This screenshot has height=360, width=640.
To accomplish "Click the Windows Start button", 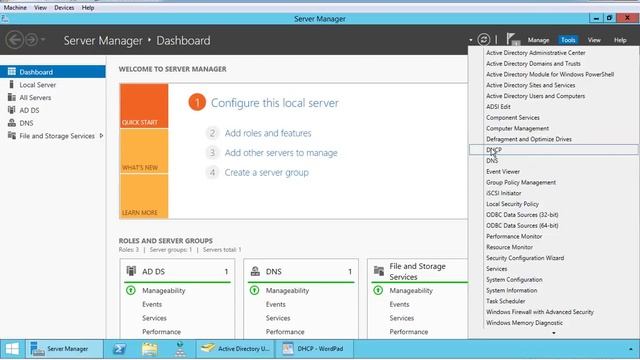I will [x=12, y=349].
